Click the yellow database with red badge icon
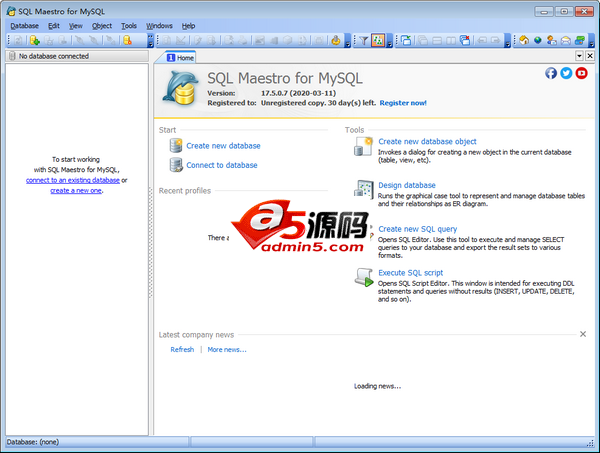Image resolution: width=600 pixels, height=453 pixels. click(x=127, y=40)
